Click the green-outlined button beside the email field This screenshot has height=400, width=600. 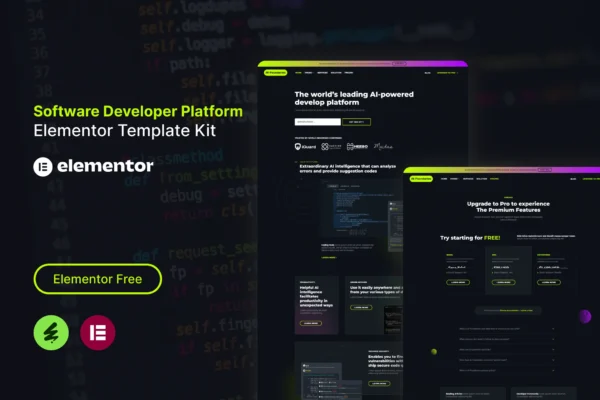(x=356, y=122)
